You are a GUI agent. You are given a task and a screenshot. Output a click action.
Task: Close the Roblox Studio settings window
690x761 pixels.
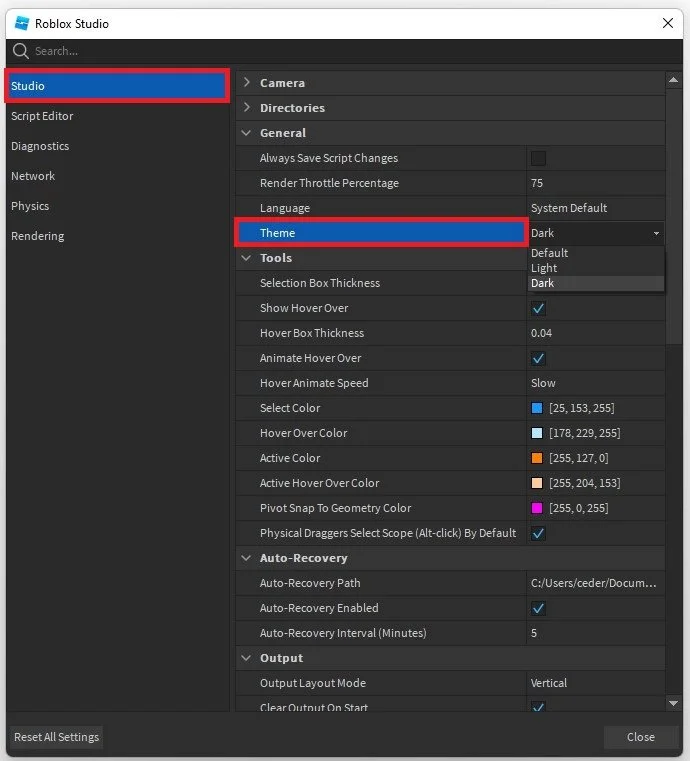coord(668,23)
